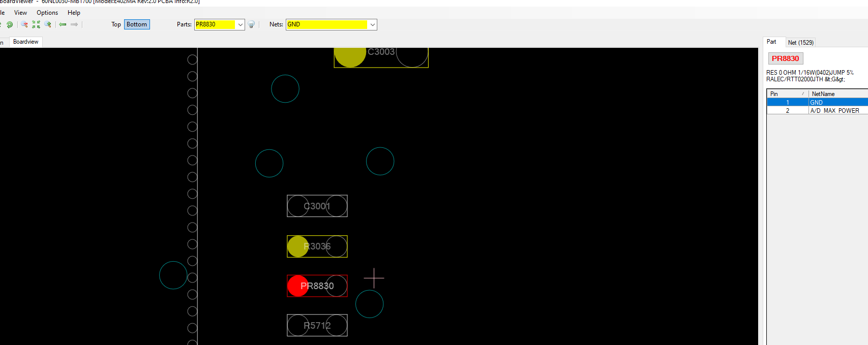Open the Help menu

(x=74, y=13)
